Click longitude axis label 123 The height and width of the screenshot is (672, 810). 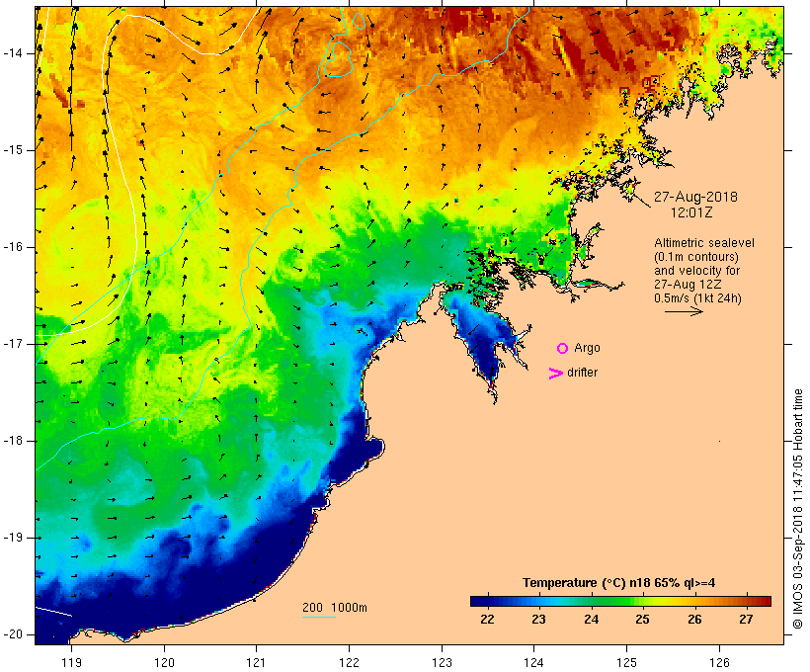pos(442,662)
